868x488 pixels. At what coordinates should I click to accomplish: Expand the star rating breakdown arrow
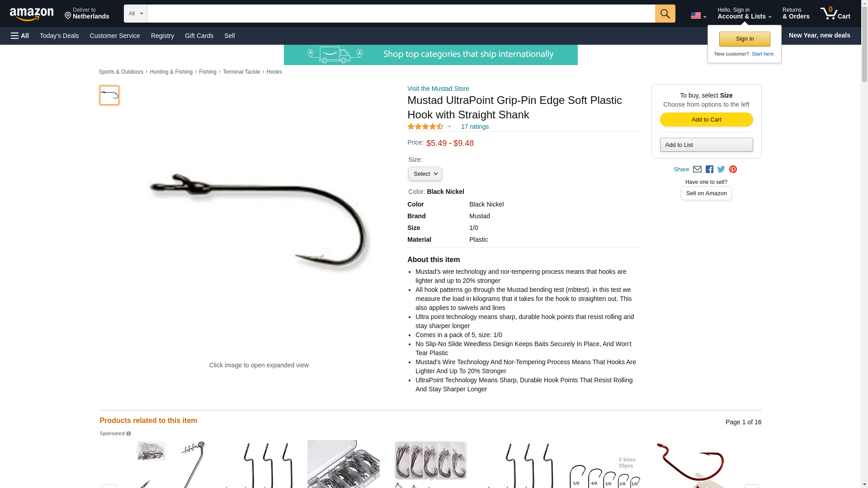click(449, 127)
